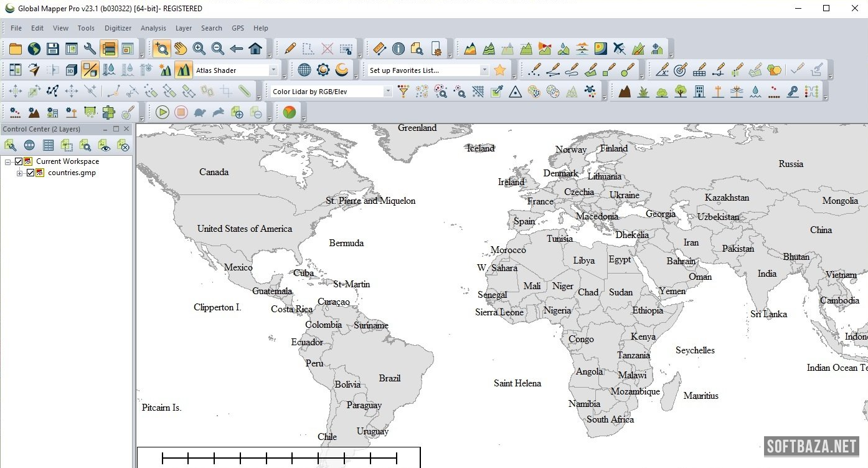This screenshot has height=468, width=868.
Task: Select the Zoom tool in the toolbar
Action: pyautogui.click(x=161, y=49)
